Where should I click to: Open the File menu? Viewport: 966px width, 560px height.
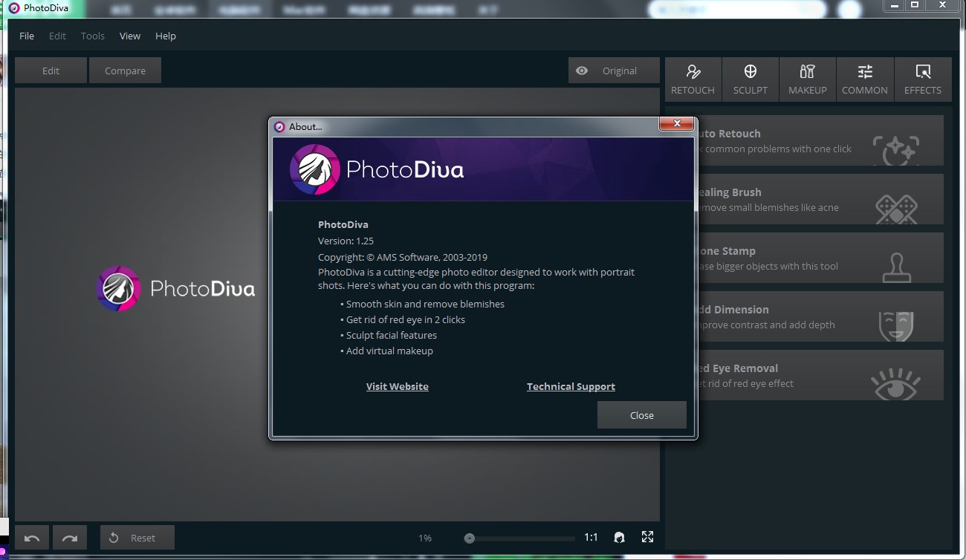pyautogui.click(x=27, y=36)
